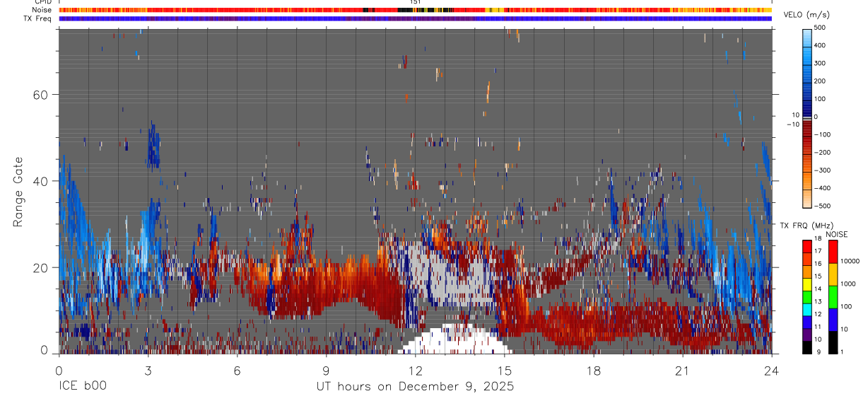
Task: Click velocity scale label '200'
Action: click(820, 81)
